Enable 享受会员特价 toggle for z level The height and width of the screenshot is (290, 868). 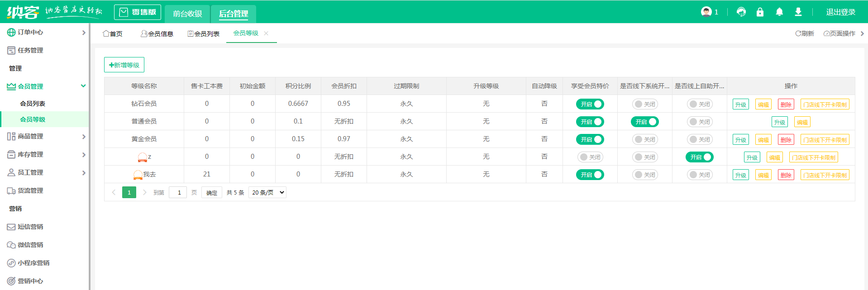590,157
